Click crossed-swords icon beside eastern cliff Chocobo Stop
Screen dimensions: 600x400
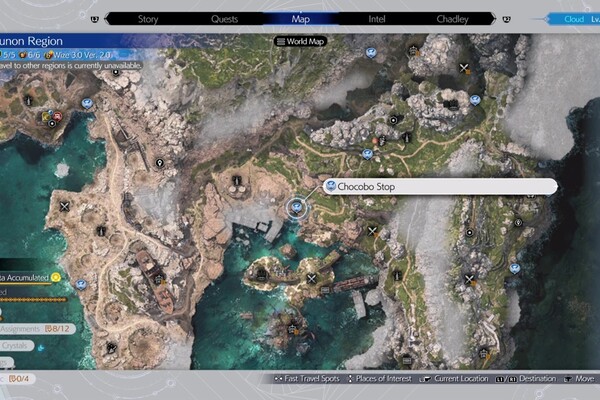tap(470, 280)
